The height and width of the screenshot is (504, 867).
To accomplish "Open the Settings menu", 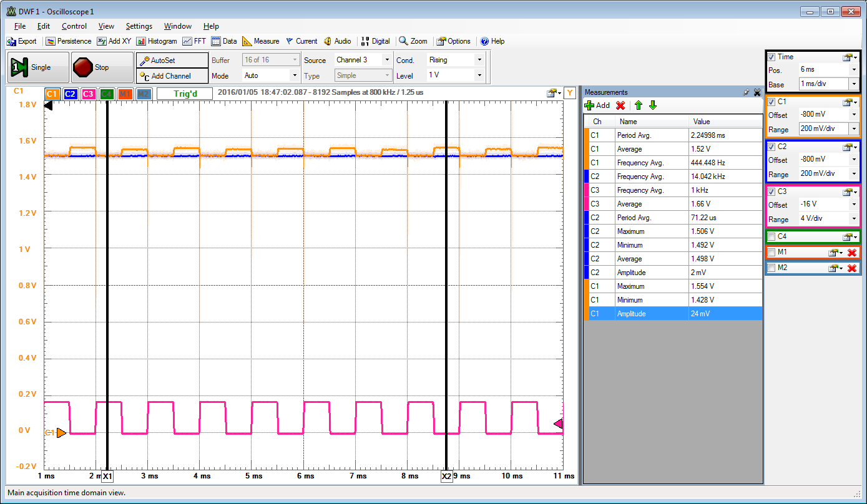I will click(139, 26).
